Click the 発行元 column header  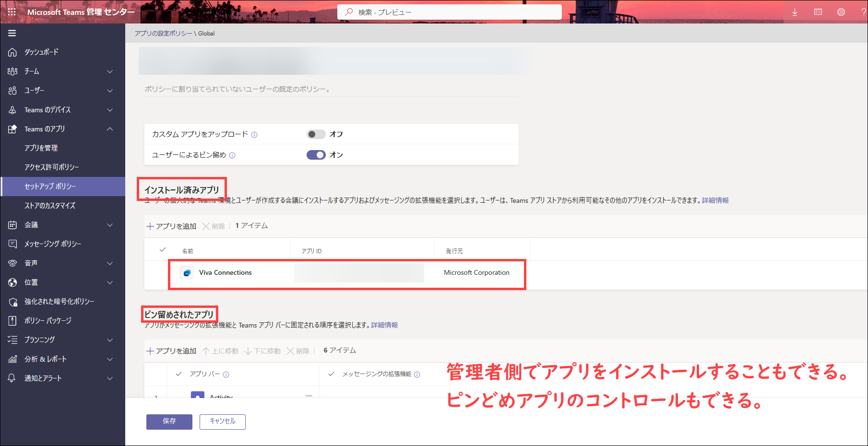click(x=454, y=251)
